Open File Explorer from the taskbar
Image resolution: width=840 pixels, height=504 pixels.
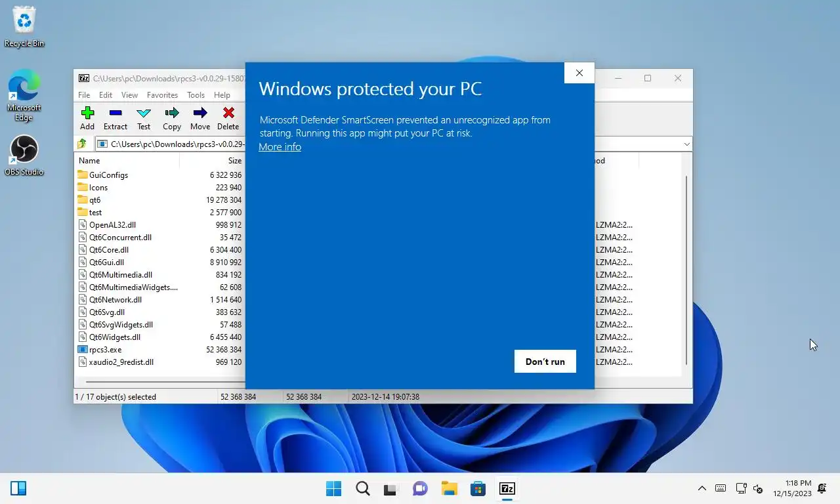point(449,488)
